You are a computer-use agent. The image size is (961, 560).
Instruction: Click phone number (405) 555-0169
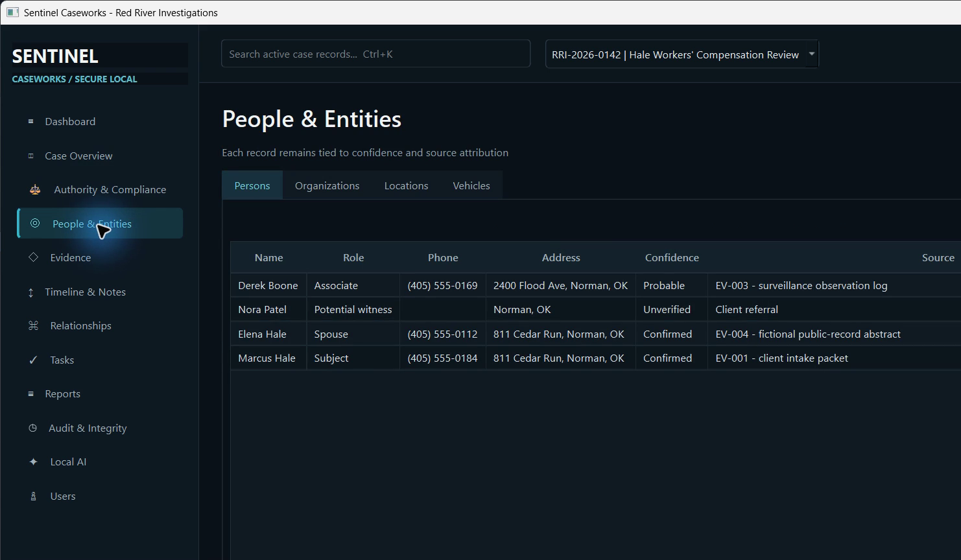(x=442, y=285)
